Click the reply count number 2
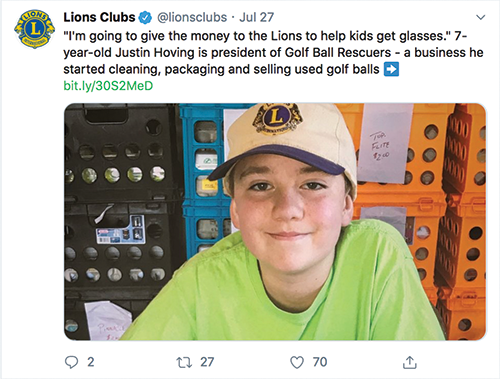 point(91,362)
